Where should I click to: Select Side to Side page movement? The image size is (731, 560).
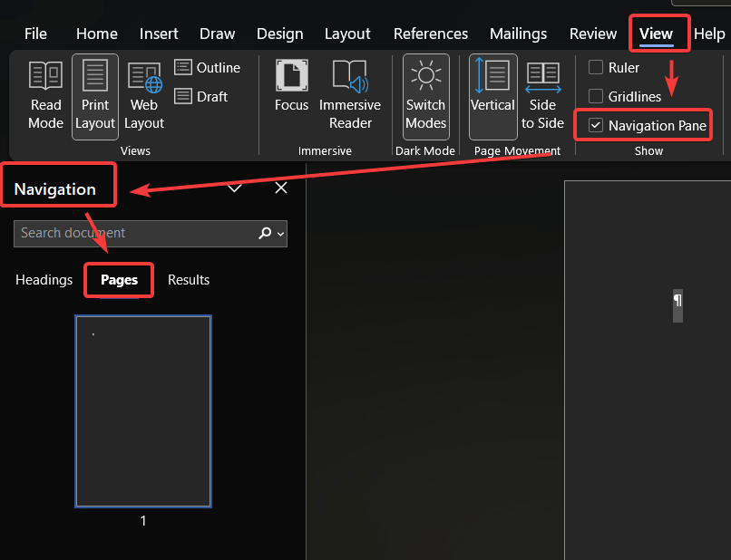[542, 96]
